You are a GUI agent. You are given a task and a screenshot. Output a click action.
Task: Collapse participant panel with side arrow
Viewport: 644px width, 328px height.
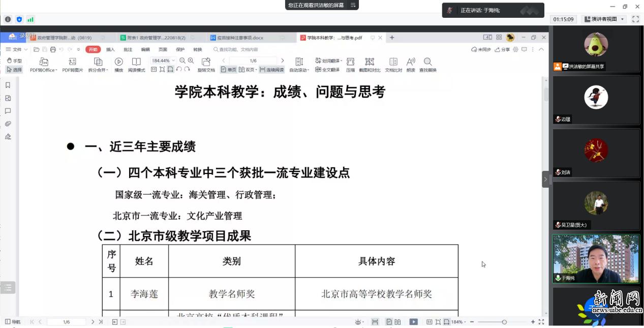pos(545,179)
